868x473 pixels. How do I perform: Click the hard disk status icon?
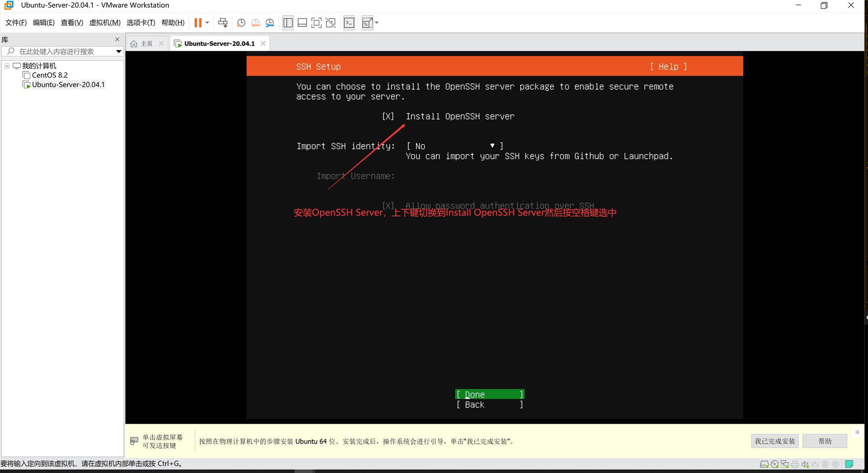click(x=764, y=464)
